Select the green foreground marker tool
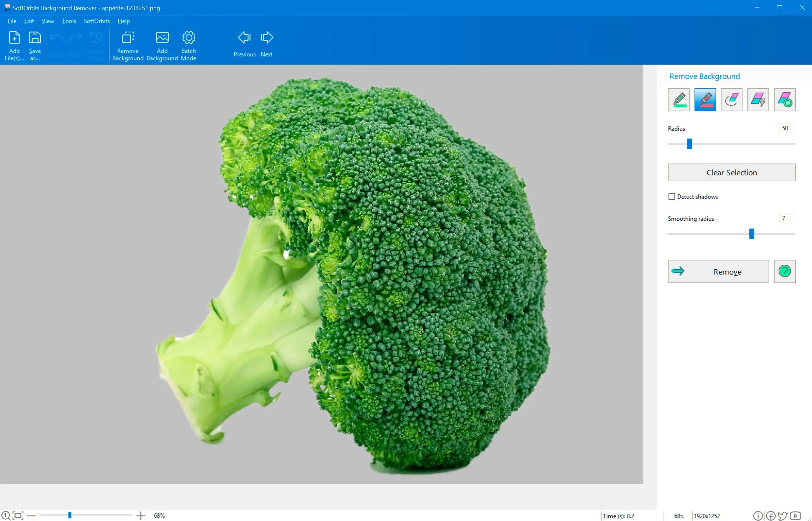The height and width of the screenshot is (521, 812). coord(679,100)
